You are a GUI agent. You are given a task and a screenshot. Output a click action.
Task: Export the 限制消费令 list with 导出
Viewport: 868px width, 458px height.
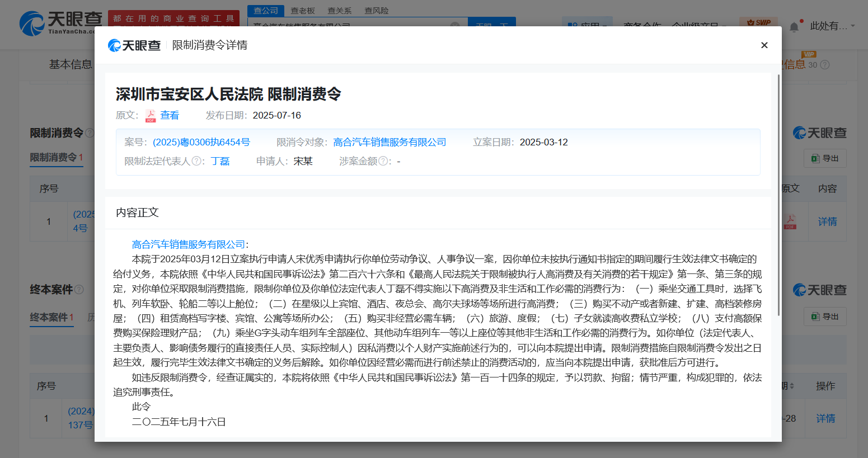(825, 159)
